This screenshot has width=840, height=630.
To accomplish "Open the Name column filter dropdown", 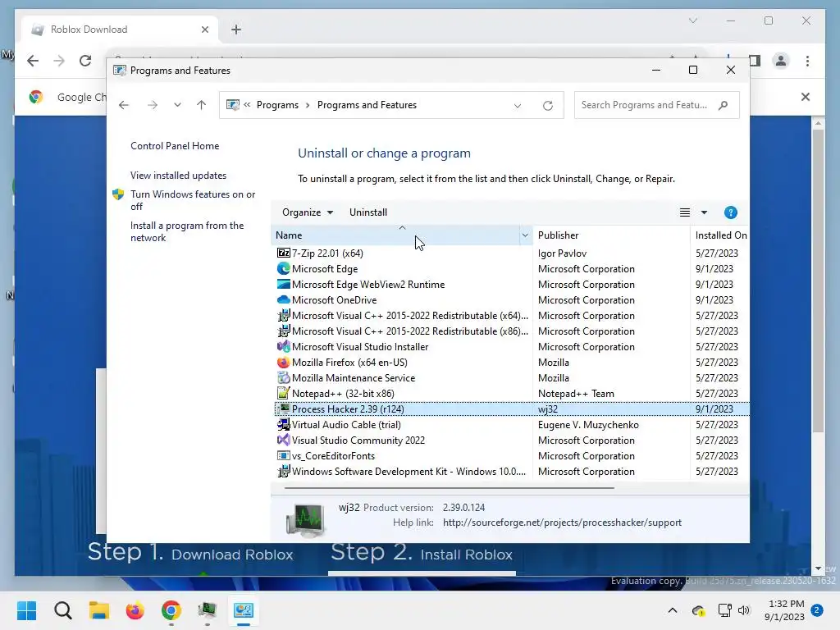I will (x=525, y=235).
